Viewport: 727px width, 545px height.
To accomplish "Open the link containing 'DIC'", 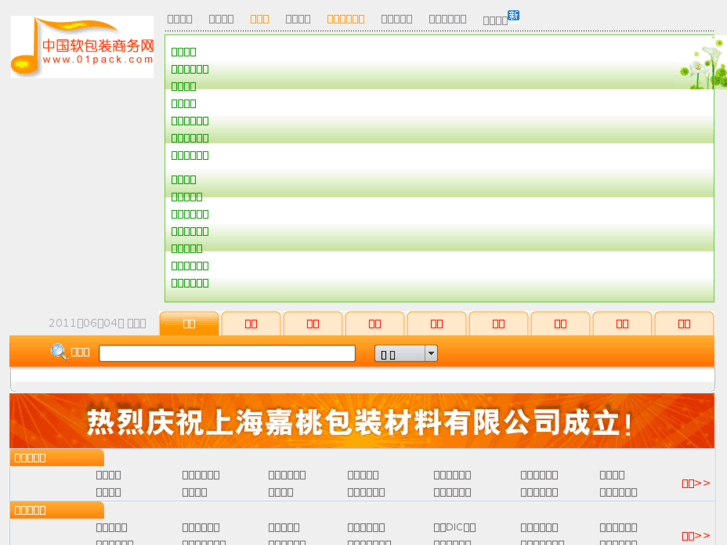I will pos(455,527).
